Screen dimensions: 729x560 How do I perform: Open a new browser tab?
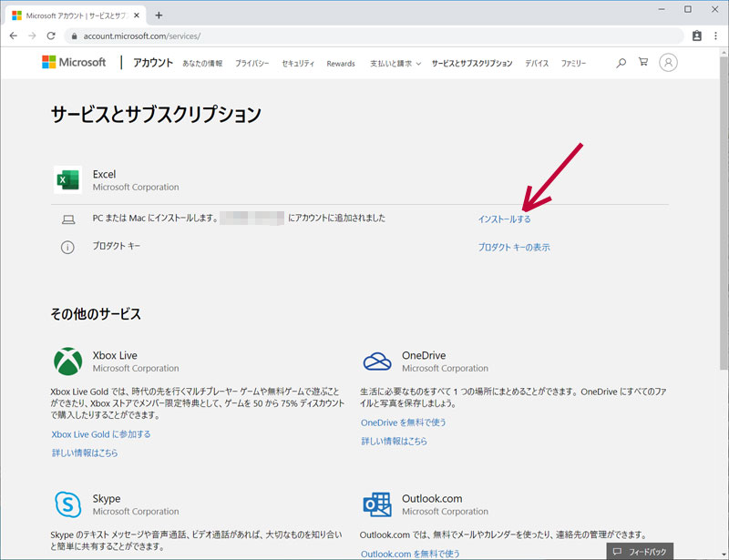pos(159,15)
